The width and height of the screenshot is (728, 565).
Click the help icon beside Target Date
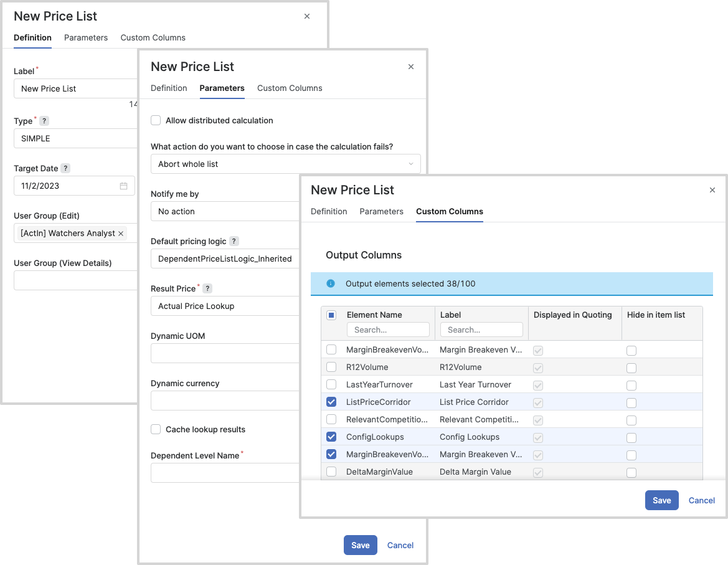65,169
